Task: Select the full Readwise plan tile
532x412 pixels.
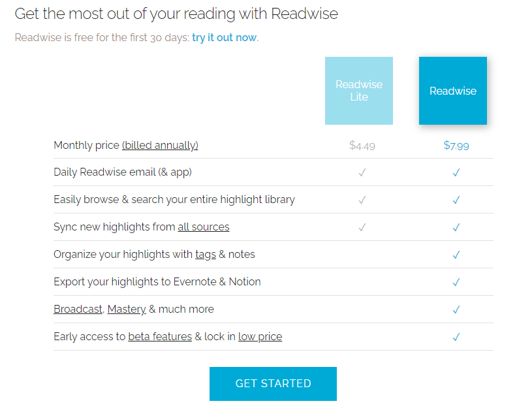Action: point(452,91)
